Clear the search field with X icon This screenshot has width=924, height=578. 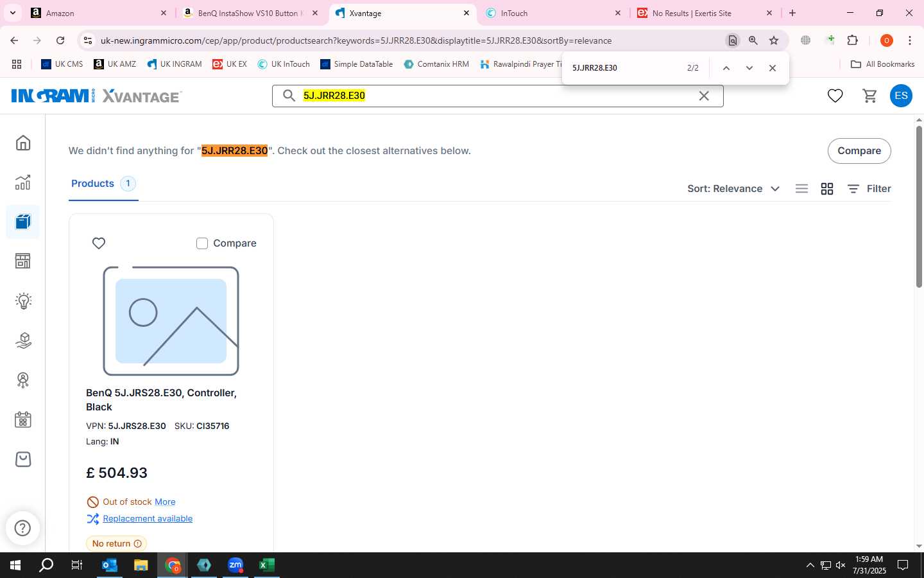[704, 96]
